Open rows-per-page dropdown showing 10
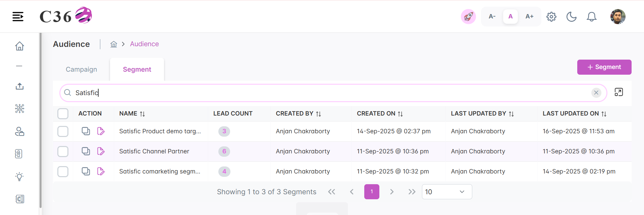Screen dimensions: 644x215 pos(447,192)
